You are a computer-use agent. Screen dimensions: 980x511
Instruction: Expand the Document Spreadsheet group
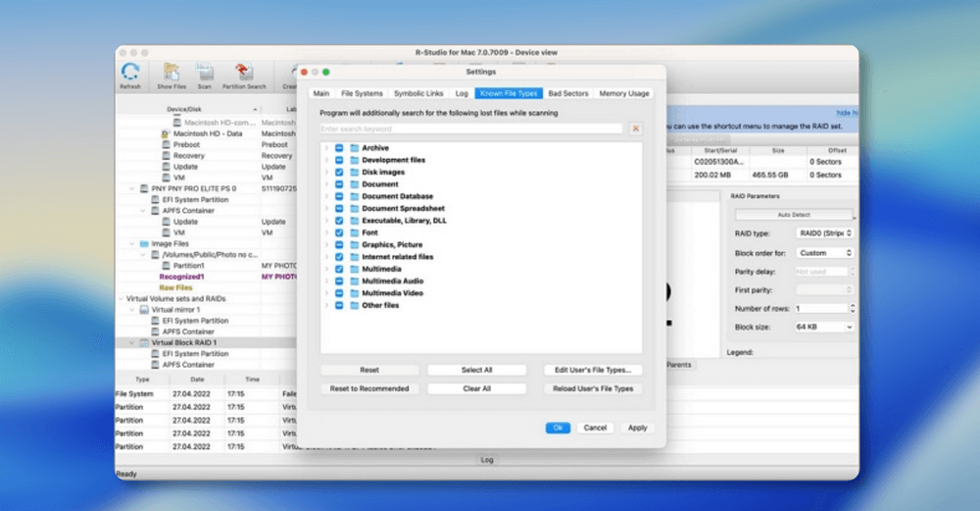(326, 209)
